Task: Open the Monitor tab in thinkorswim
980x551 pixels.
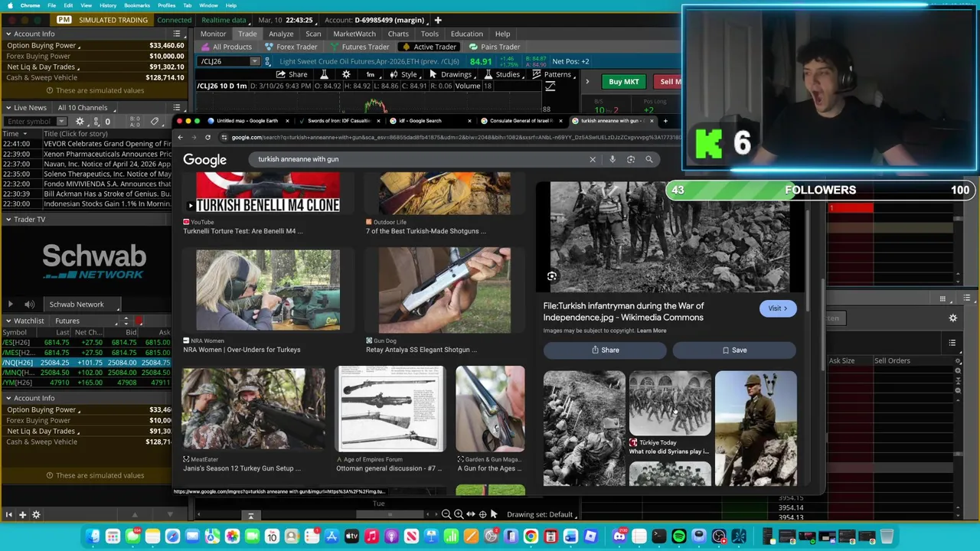Action: 213,34
